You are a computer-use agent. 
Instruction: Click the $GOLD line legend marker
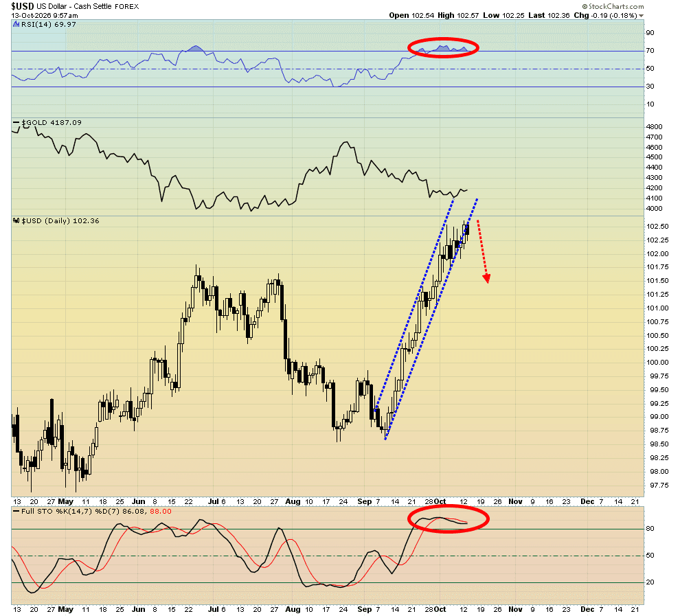point(16,123)
